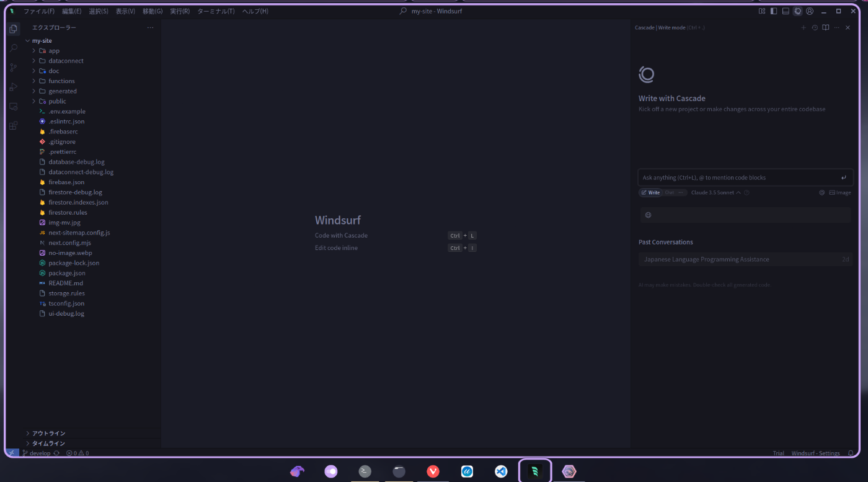Open the Explorer view in activity bar

pyautogui.click(x=13, y=29)
